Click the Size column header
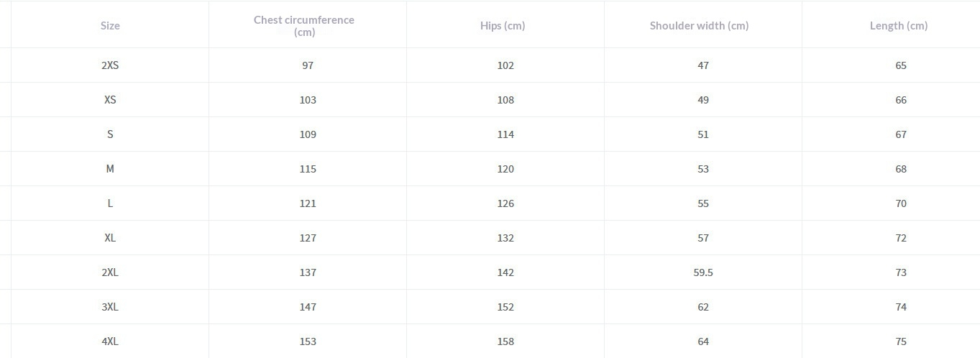The width and height of the screenshot is (980, 358). pos(110,26)
